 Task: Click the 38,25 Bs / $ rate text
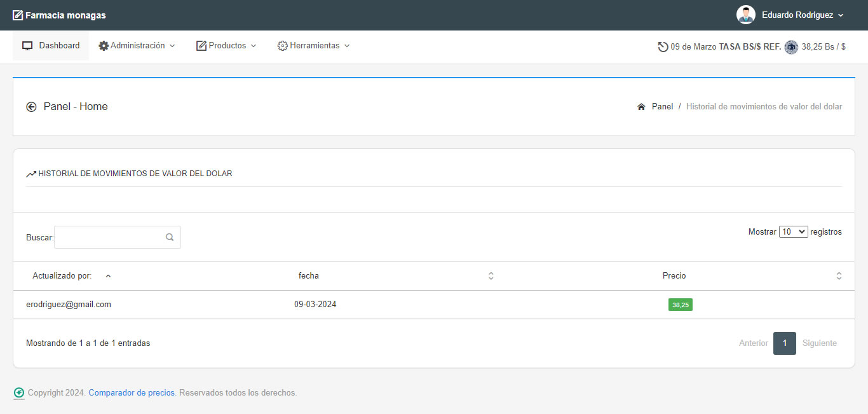[x=824, y=46]
